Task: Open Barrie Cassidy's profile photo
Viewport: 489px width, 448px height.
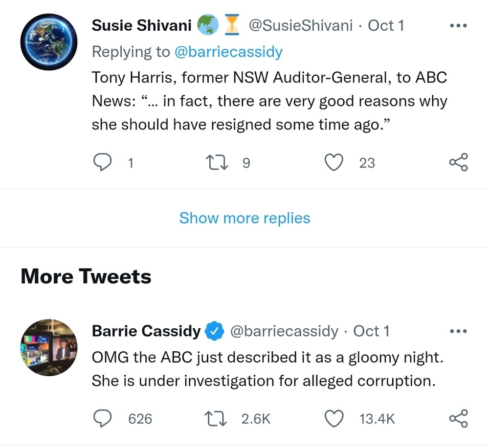Action: pyautogui.click(x=49, y=347)
